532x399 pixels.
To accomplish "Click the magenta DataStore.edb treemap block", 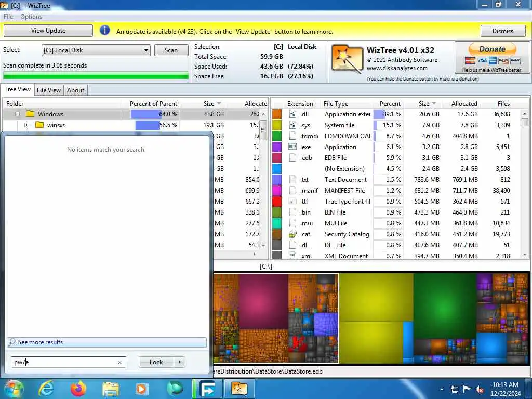I will tap(263, 301).
